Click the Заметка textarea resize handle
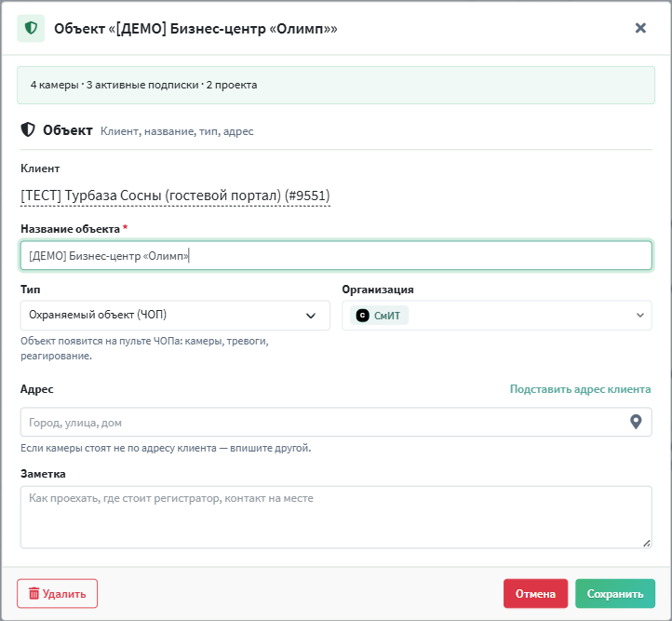 pyautogui.click(x=647, y=543)
